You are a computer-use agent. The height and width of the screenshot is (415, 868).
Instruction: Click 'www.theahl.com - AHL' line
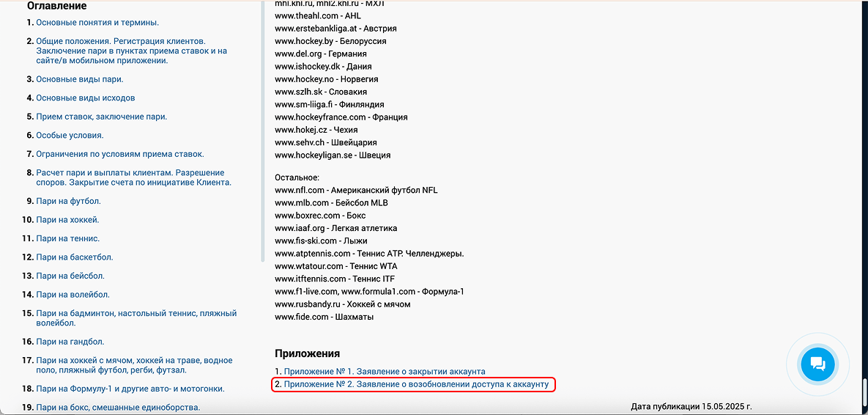click(318, 16)
